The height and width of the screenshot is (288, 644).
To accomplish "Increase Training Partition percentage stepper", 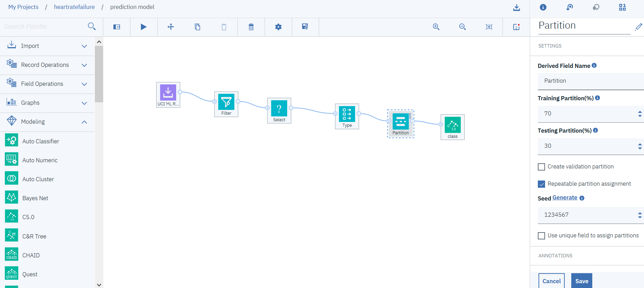I will point(640,112).
